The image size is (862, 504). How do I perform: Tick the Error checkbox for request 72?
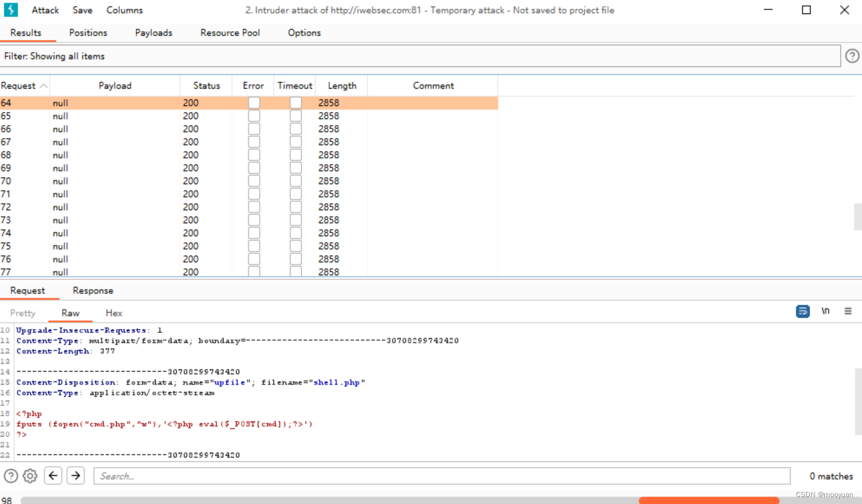click(x=254, y=207)
